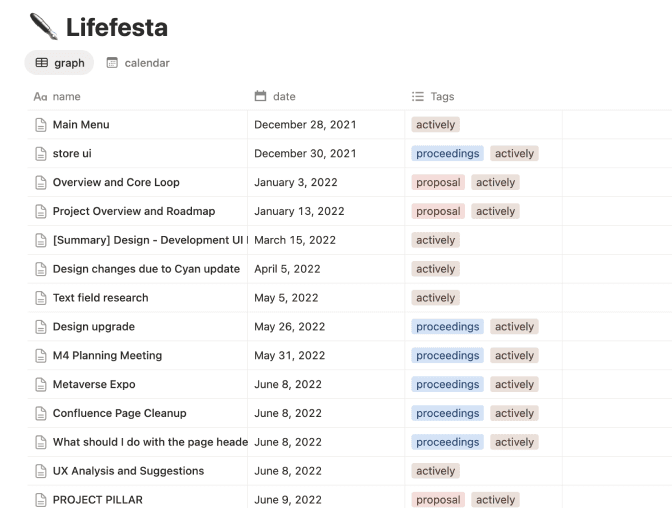This screenshot has height=508, width=672.
Task: Click page icon beside Metaverse Expo
Action: [41, 385]
